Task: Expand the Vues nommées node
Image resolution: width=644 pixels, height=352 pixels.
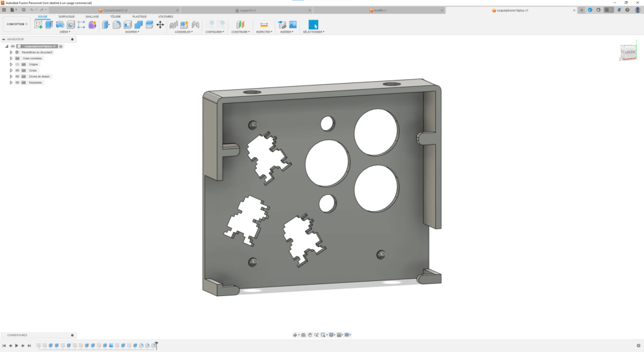Action: click(x=11, y=58)
